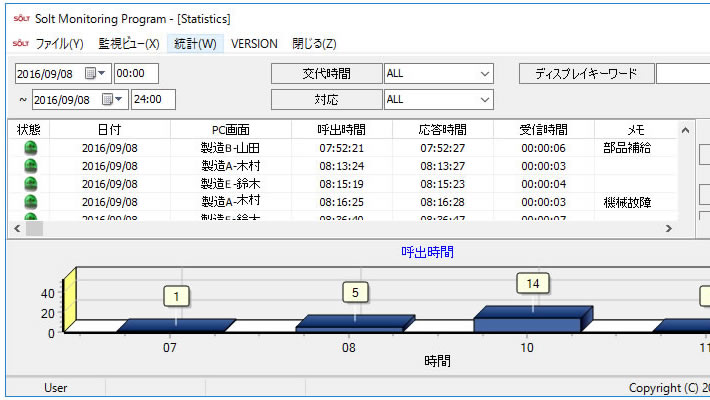Viewport: 710px width, 400px height.
Task: Click the table's horizontal scrollbar track
Action: 350,229
